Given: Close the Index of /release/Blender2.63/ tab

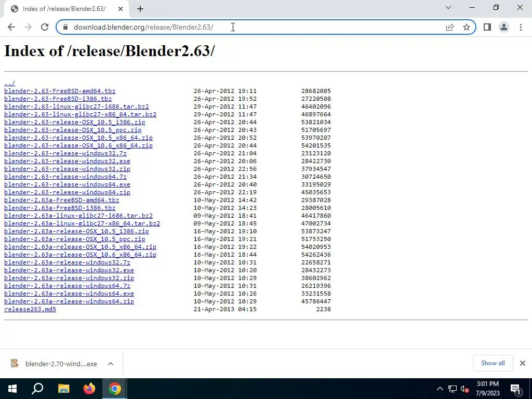Looking at the screenshot, I should tap(121, 9).
